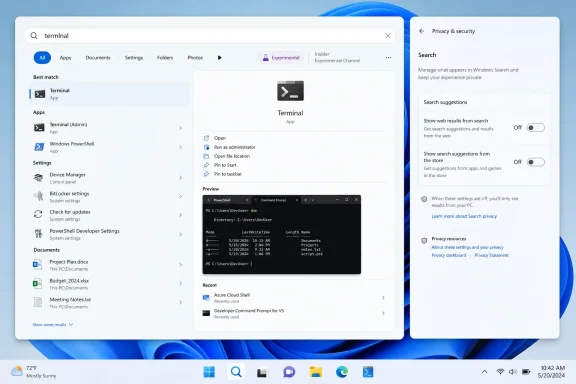Toggle Show search suggestions from the store

point(536,162)
